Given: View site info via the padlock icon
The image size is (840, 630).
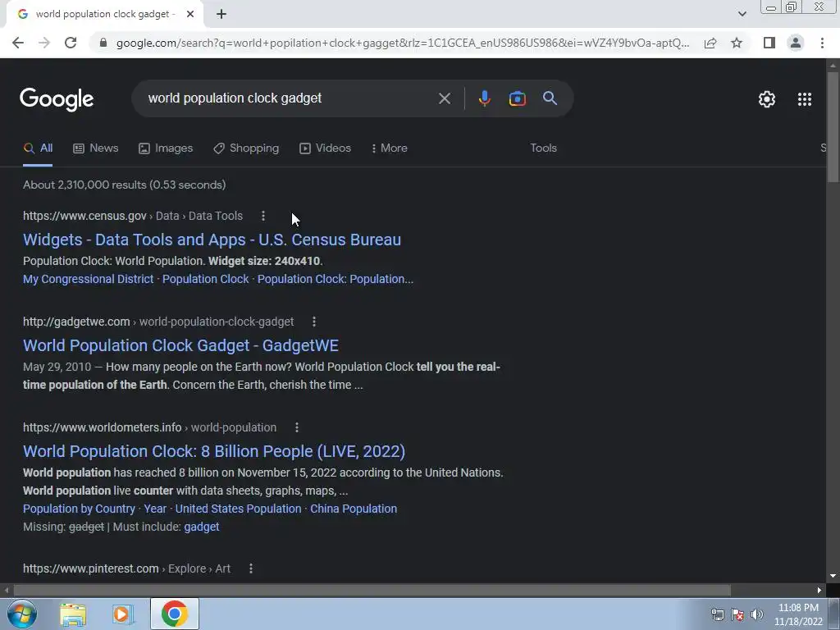Looking at the screenshot, I should click(x=103, y=43).
